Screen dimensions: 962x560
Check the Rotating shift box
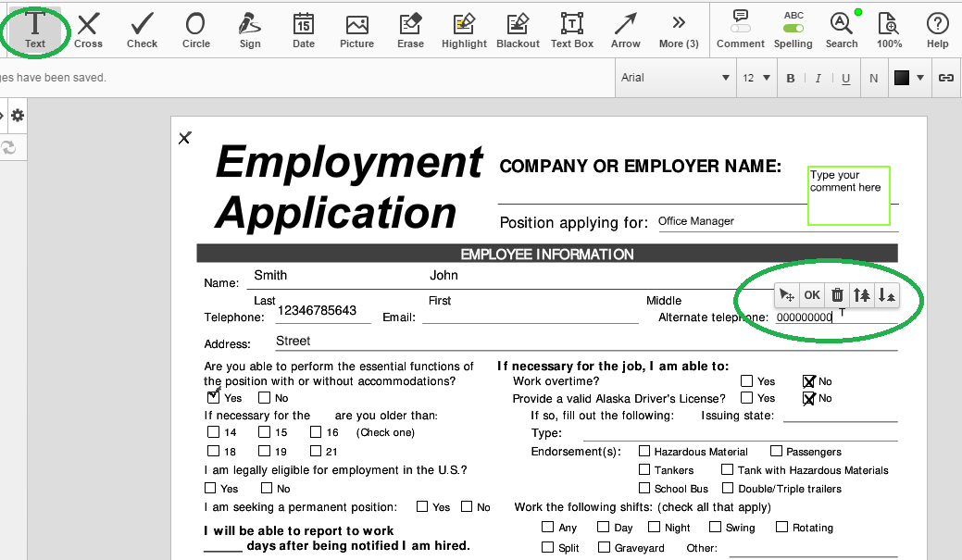(781, 527)
